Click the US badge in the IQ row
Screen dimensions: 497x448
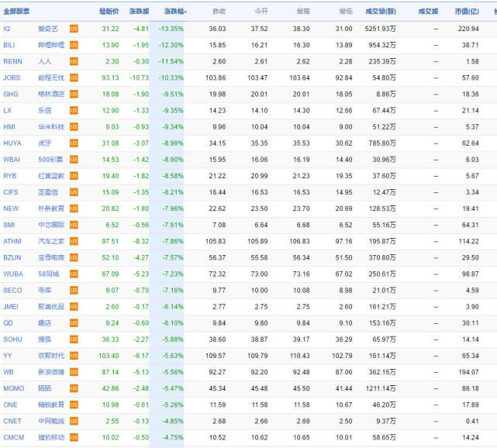(x=74, y=29)
